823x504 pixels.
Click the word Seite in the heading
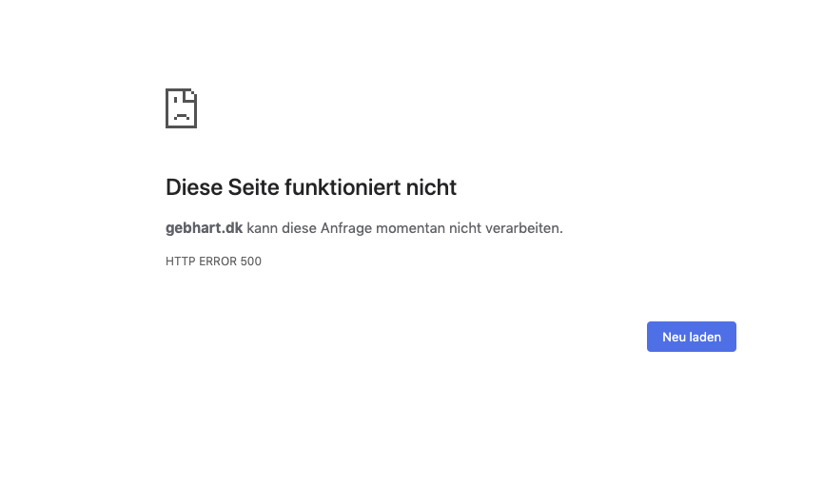[253, 187]
